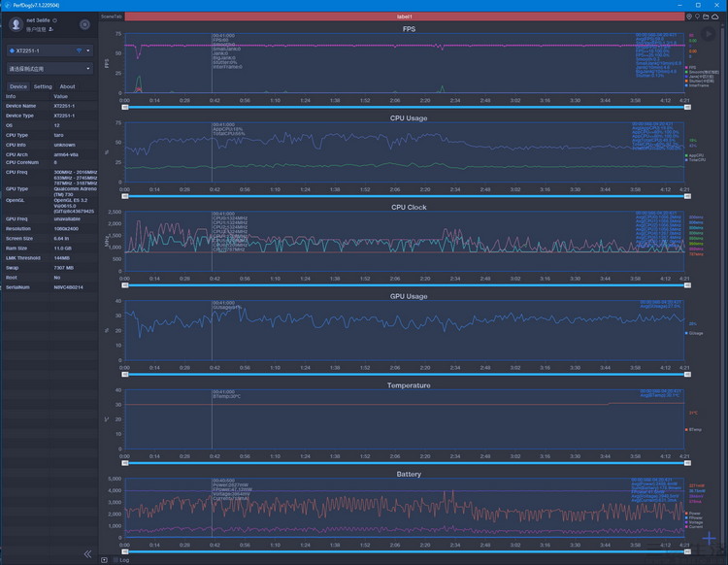Viewport: 728px width, 565px height.
Task: Click the blue plus add-chart icon
Action: [709, 539]
